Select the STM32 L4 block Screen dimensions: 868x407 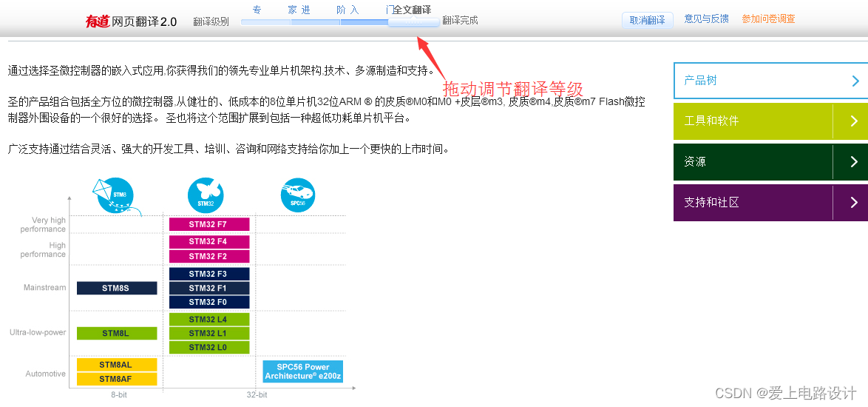(x=209, y=320)
